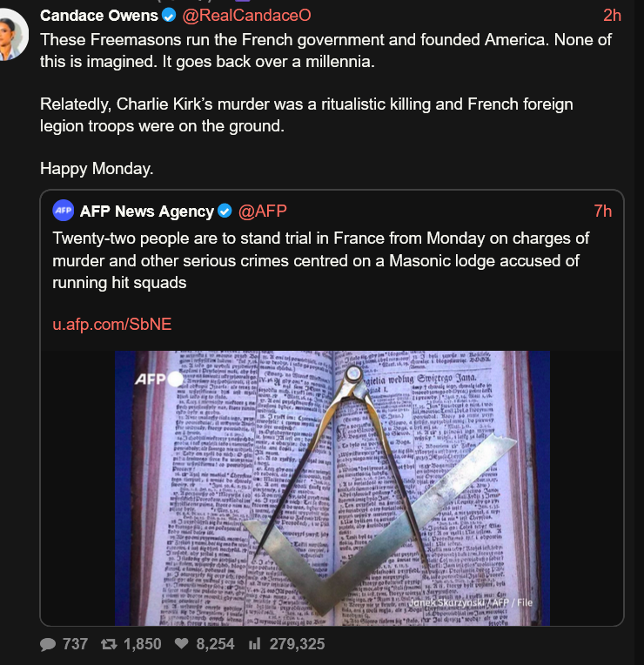
Task: Click the 8,254 likes count
Action: (215, 644)
